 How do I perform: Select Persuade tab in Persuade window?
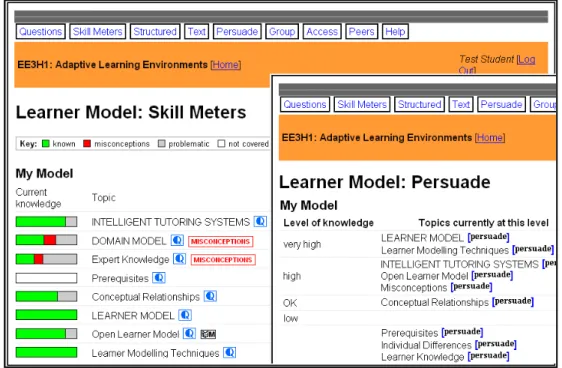pos(501,104)
